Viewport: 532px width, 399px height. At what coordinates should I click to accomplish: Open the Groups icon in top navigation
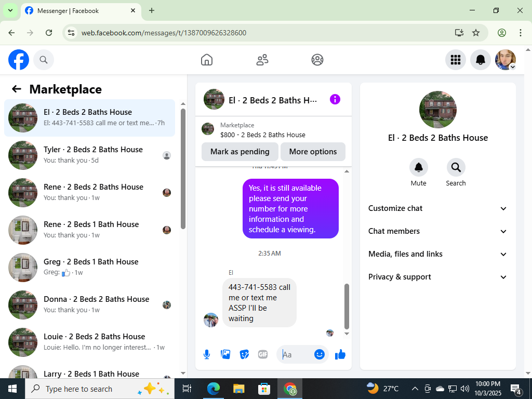click(317, 60)
